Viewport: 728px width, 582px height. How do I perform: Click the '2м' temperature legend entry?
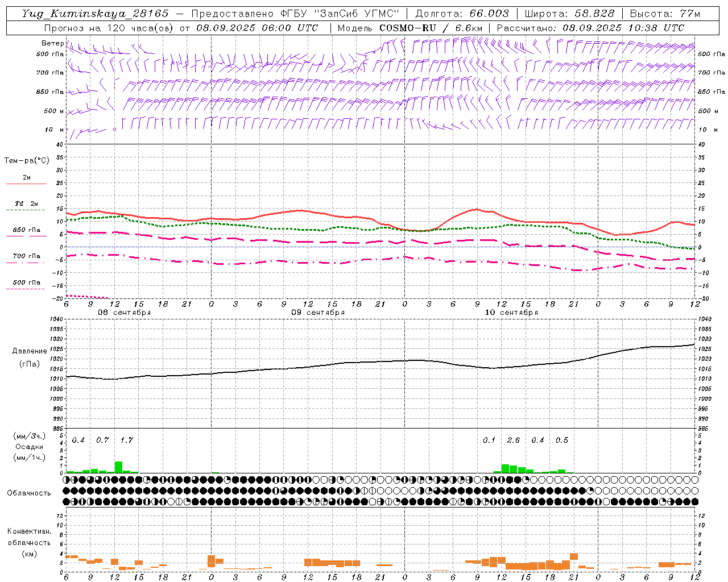click(26, 178)
